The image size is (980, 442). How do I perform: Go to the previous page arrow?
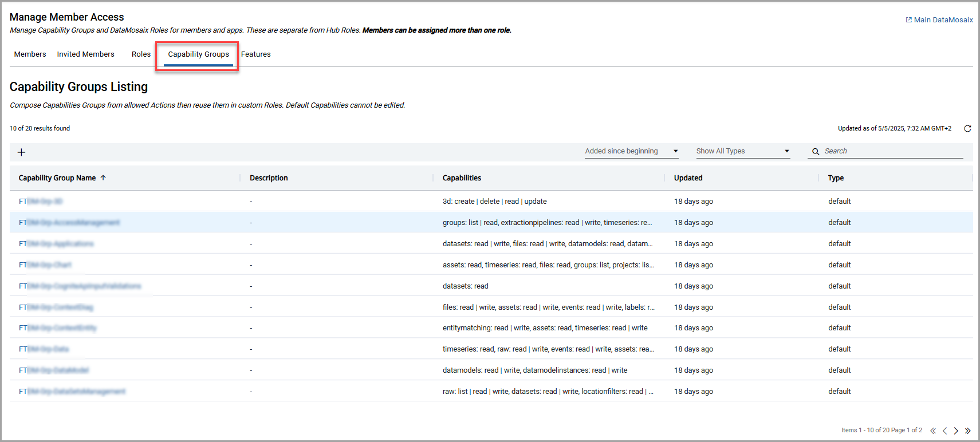pos(944,431)
